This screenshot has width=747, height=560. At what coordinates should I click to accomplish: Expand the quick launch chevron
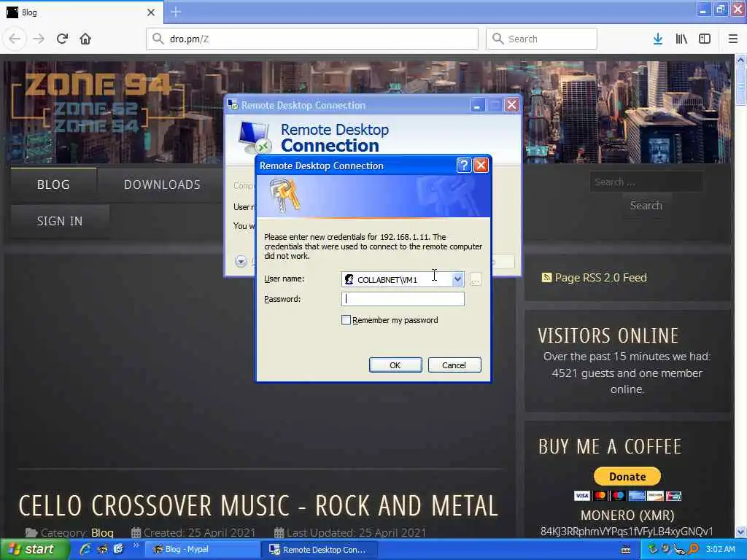[136, 545]
